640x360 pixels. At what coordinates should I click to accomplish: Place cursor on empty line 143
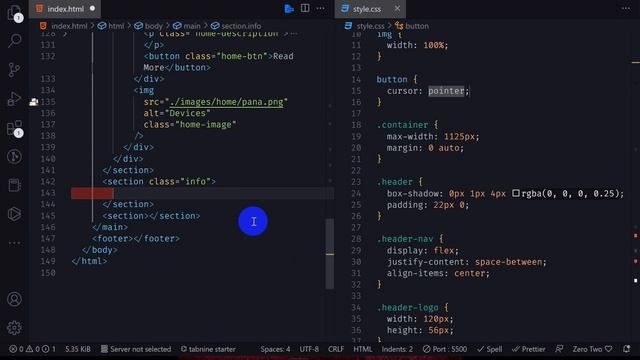(x=202, y=193)
